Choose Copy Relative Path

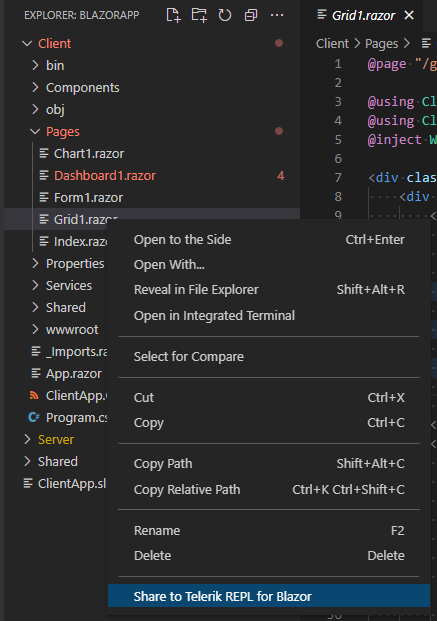point(269,490)
